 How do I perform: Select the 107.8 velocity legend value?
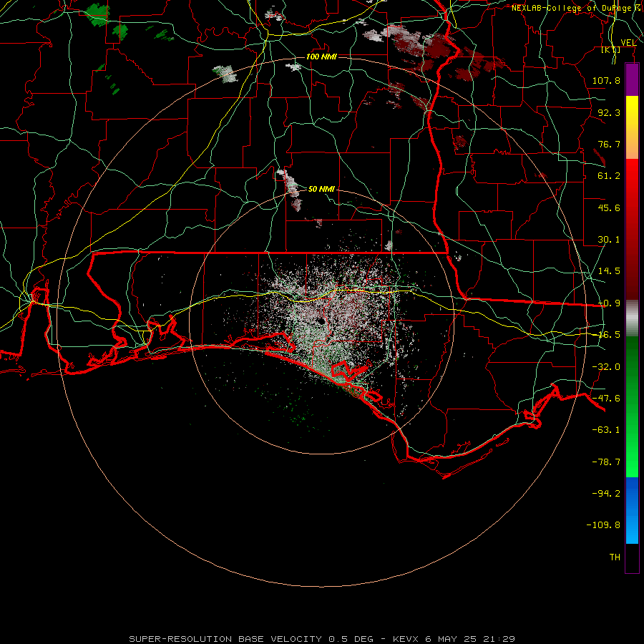(606, 80)
